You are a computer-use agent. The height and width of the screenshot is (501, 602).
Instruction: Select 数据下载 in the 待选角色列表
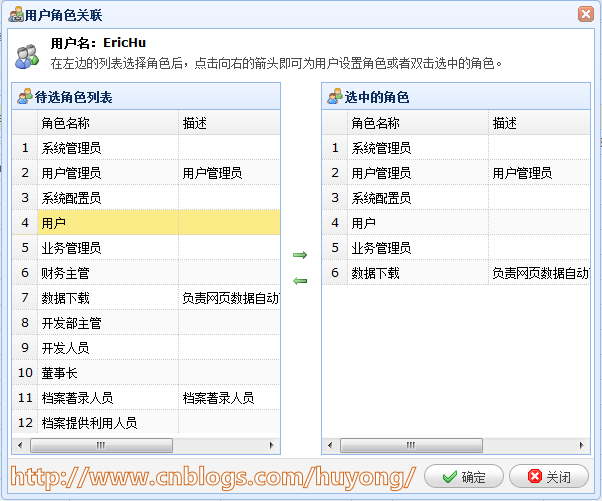pos(65,298)
